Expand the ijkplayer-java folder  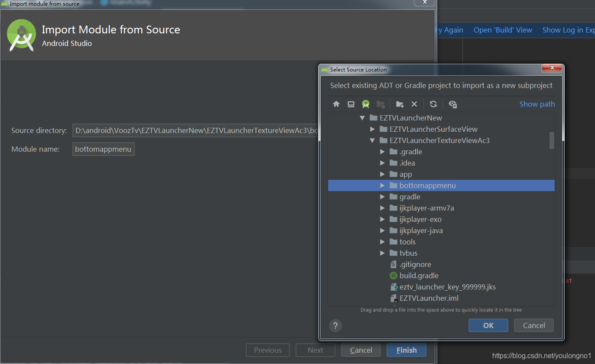click(382, 231)
